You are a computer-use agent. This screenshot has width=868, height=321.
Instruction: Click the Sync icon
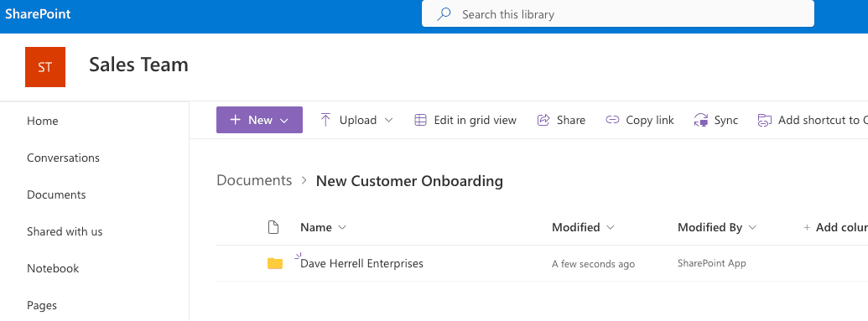pyautogui.click(x=701, y=120)
